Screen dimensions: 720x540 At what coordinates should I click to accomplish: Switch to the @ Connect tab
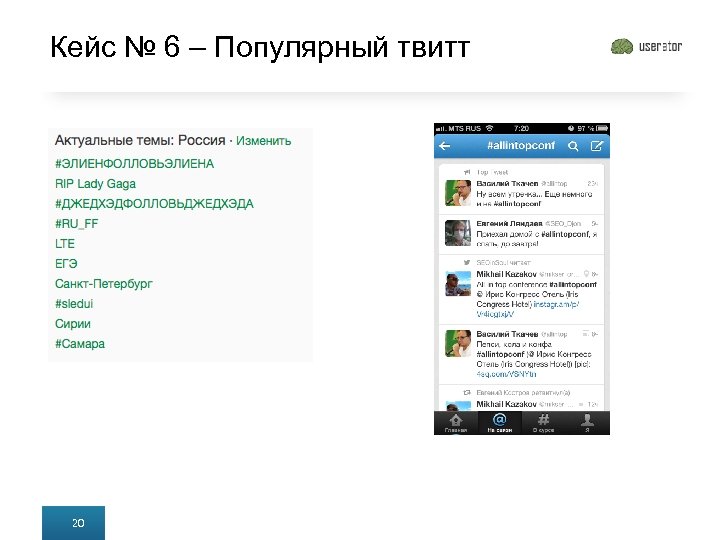pyautogui.click(x=500, y=423)
